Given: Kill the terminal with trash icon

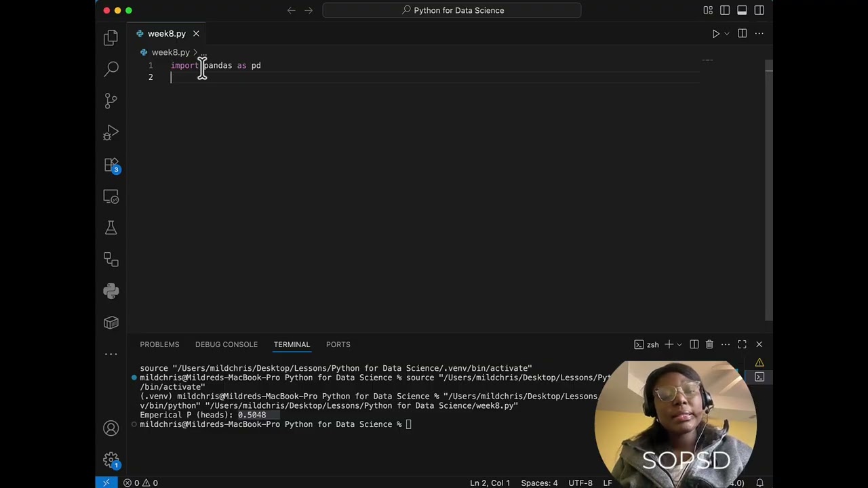Looking at the screenshot, I should [x=709, y=344].
